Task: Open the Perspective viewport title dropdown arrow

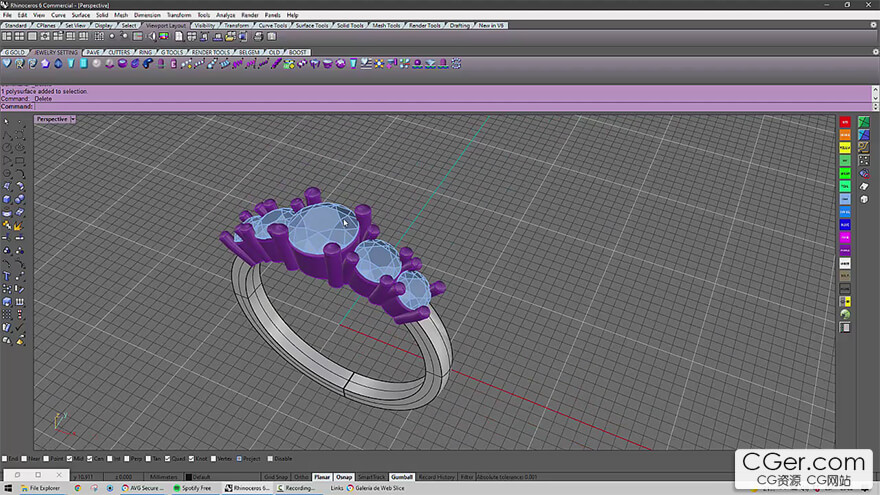Action: [x=73, y=120]
